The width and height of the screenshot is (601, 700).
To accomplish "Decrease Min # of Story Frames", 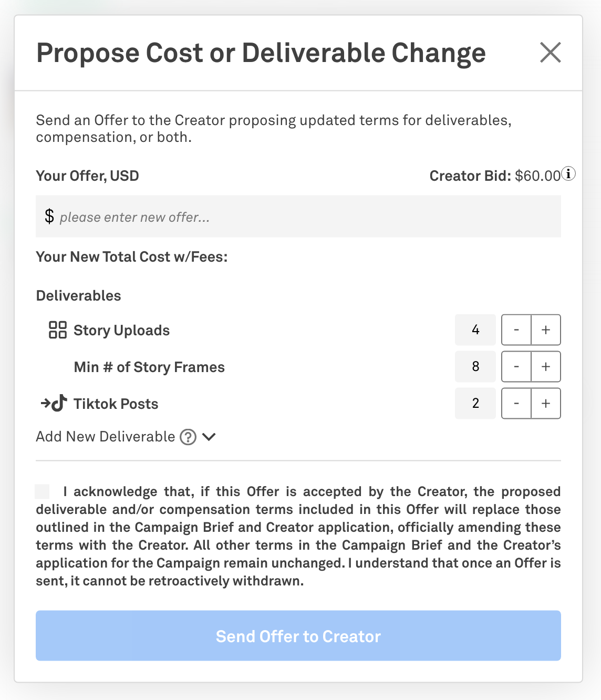I will point(516,367).
